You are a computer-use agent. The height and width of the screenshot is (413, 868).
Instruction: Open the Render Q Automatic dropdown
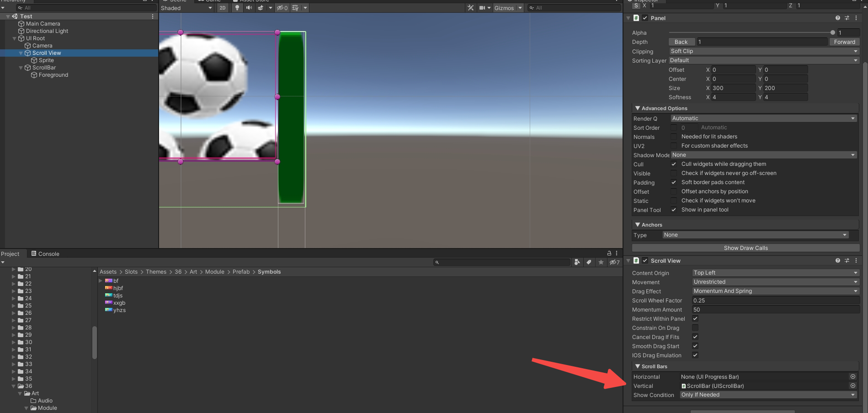click(764, 118)
